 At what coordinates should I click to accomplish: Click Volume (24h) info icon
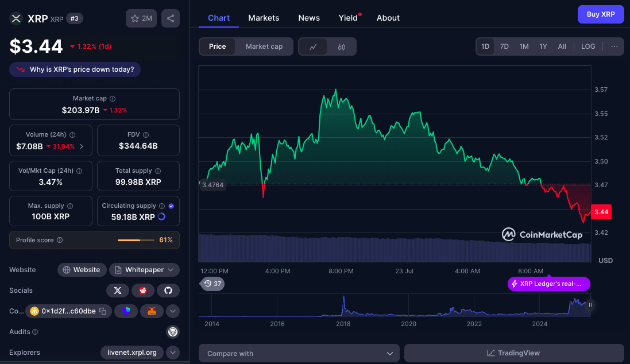[x=72, y=135]
